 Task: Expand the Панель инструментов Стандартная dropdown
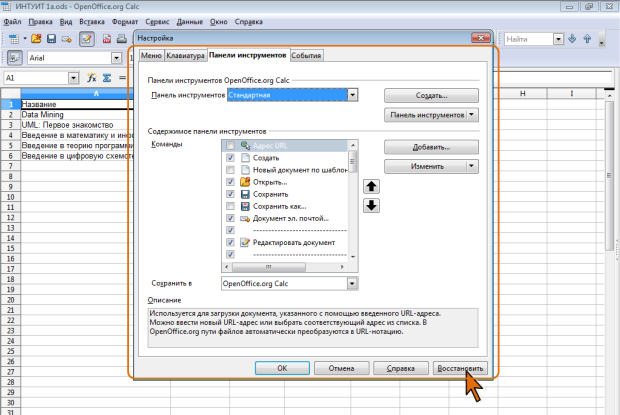[x=353, y=95]
